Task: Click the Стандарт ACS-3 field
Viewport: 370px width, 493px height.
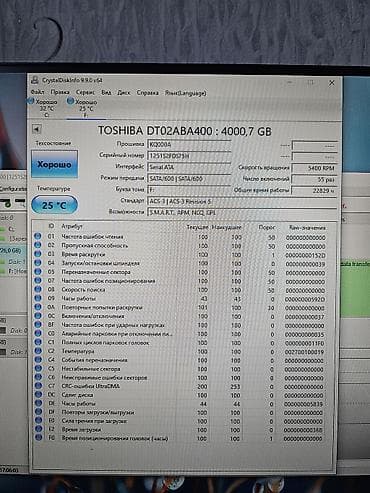Action: click(242, 201)
